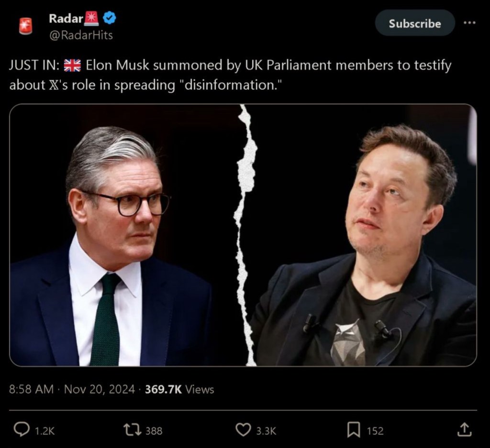The image size is (490, 448).
Task: Open the @RadarHits handle link
Action: click(81, 35)
